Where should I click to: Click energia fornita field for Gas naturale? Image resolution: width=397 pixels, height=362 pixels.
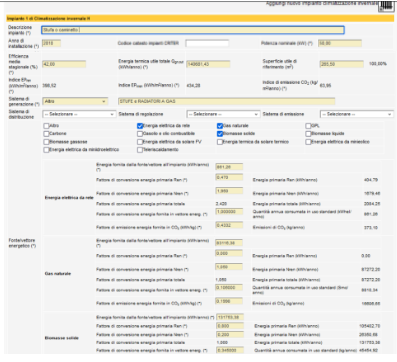[x=229, y=243]
